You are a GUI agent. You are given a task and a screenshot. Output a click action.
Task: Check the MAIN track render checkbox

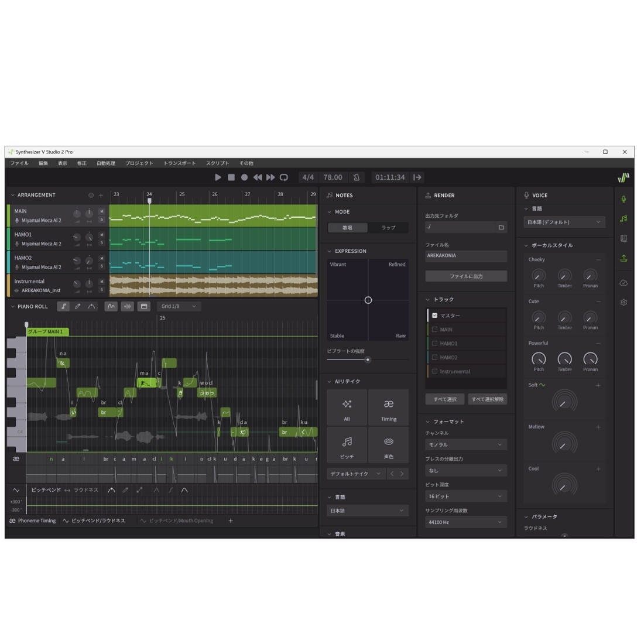(x=434, y=330)
